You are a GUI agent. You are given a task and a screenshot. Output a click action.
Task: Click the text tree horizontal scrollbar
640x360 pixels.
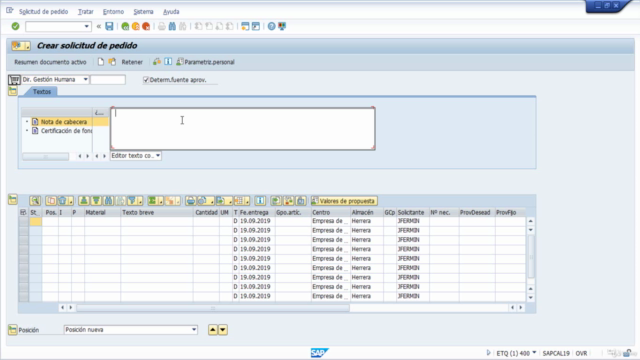(46, 156)
